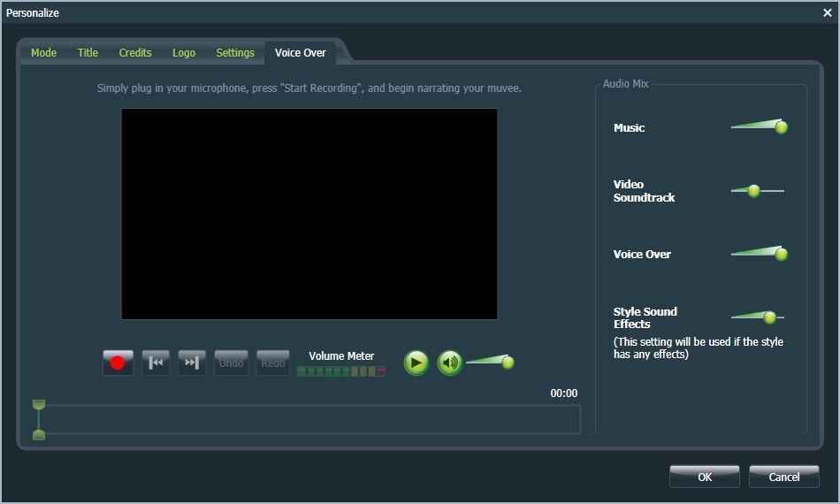This screenshot has width=840, height=504.
Task: Click the Video Soundtrack slider knob
Action: [753, 191]
